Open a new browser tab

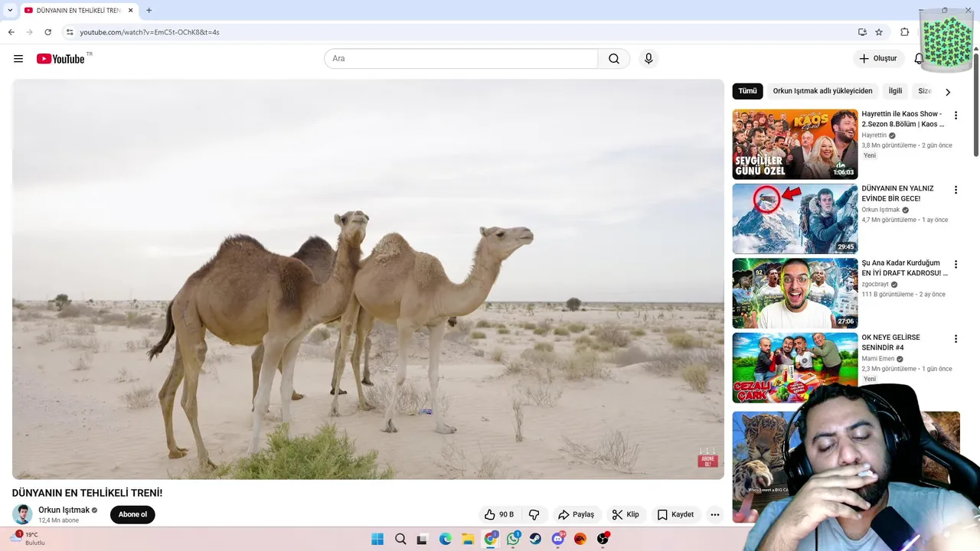(149, 11)
